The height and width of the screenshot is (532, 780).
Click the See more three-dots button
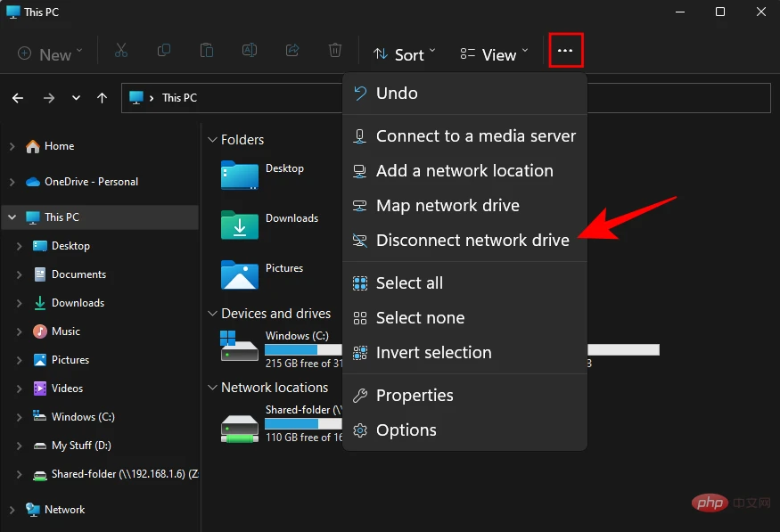click(x=565, y=50)
